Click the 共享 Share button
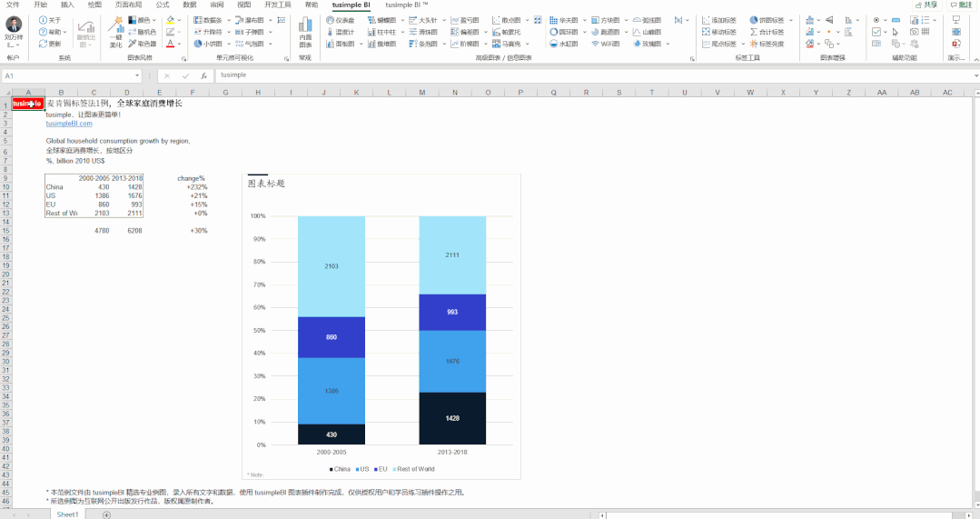Viewport: 980px width, 519px height. point(926,5)
